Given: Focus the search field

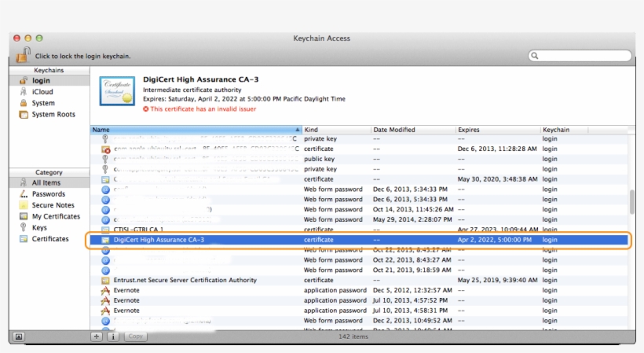Looking at the screenshot, I should [x=580, y=56].
